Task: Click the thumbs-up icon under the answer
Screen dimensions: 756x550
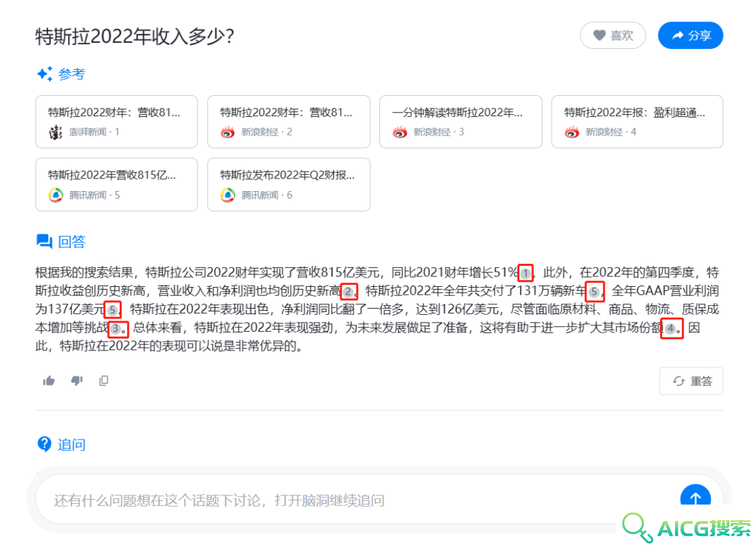Action: [49, 381]
